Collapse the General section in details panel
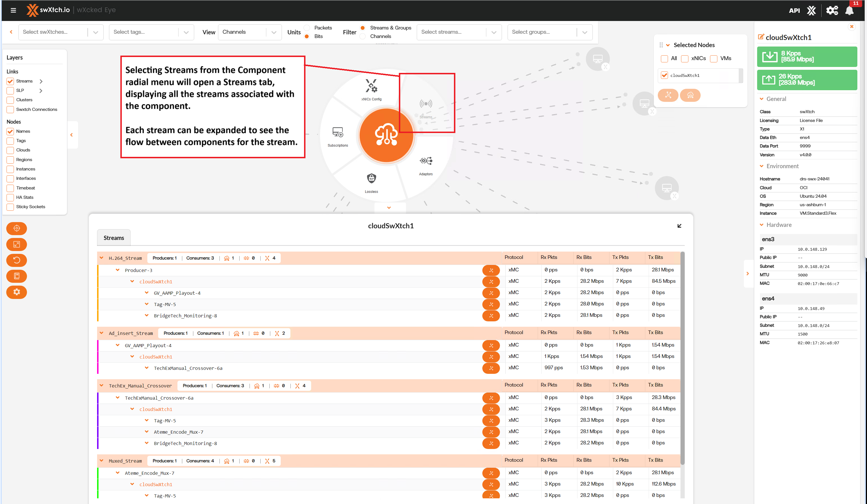The height and width of the screenshot is (504, 867). [x=762, y=99]
